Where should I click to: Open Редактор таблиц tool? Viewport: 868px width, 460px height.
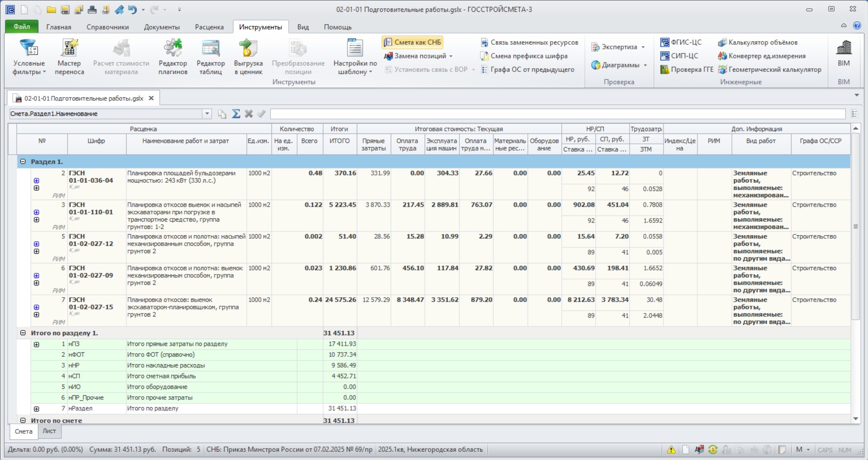pyautogui.click(x=210, y=57)
